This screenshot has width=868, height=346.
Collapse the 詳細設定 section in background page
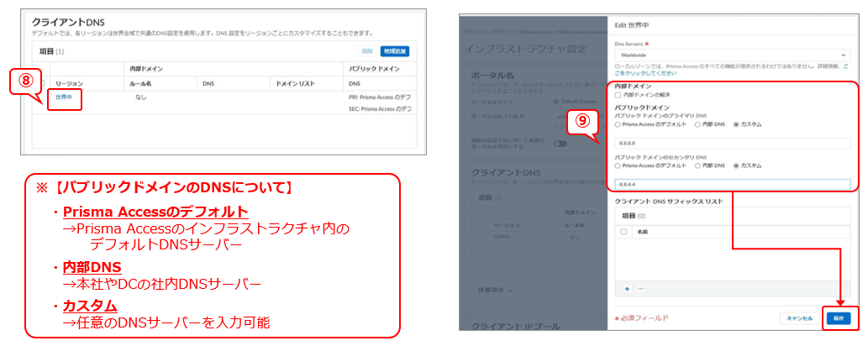click(x=495, y=290)
